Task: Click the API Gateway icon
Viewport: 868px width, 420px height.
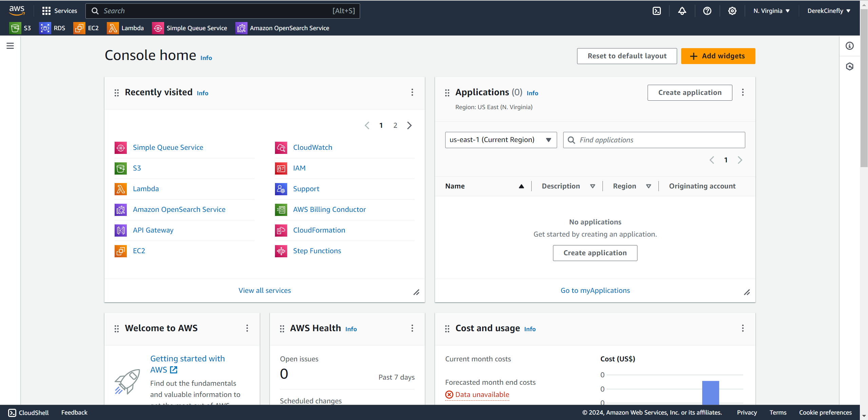Action: tap(121, 230)
